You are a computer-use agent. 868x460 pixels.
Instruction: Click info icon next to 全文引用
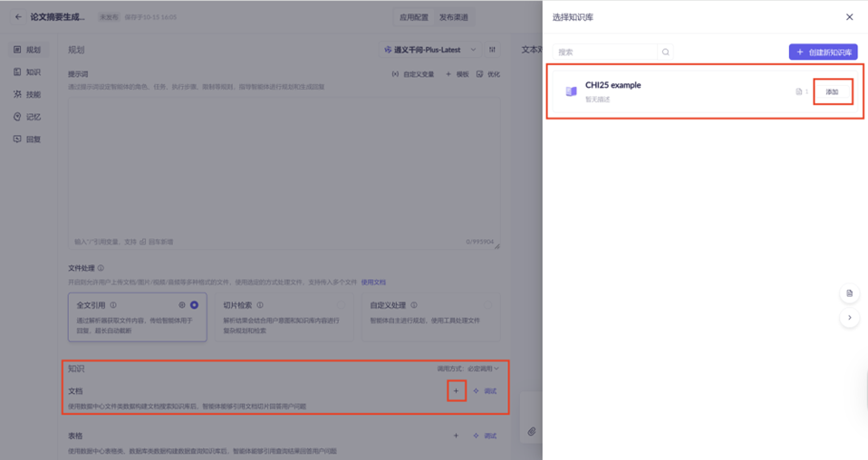coord(113,305)
